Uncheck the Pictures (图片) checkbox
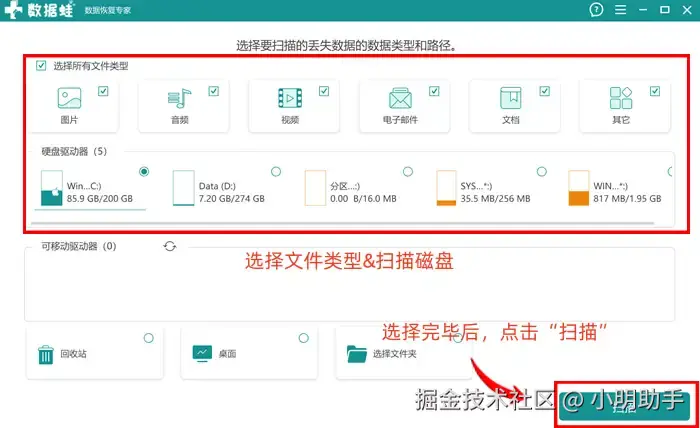The height and width of the screenshot is (428, 700). [x=103, y=91]
